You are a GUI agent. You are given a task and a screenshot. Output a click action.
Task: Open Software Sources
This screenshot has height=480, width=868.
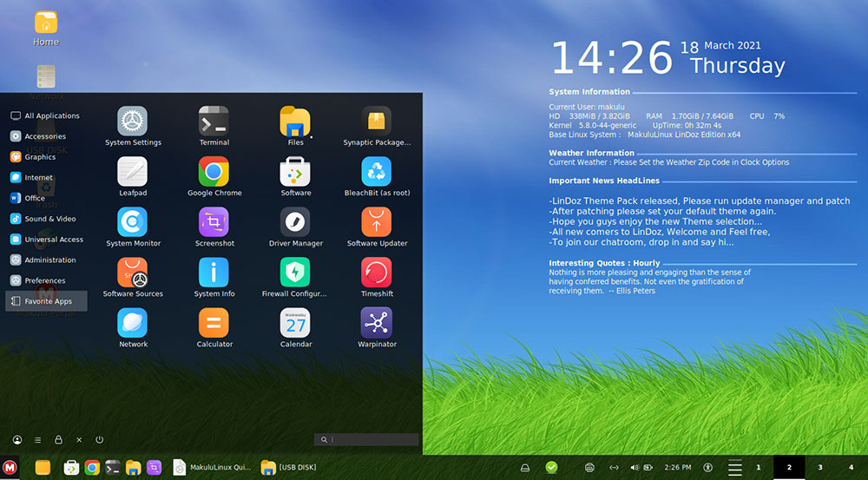133,278
